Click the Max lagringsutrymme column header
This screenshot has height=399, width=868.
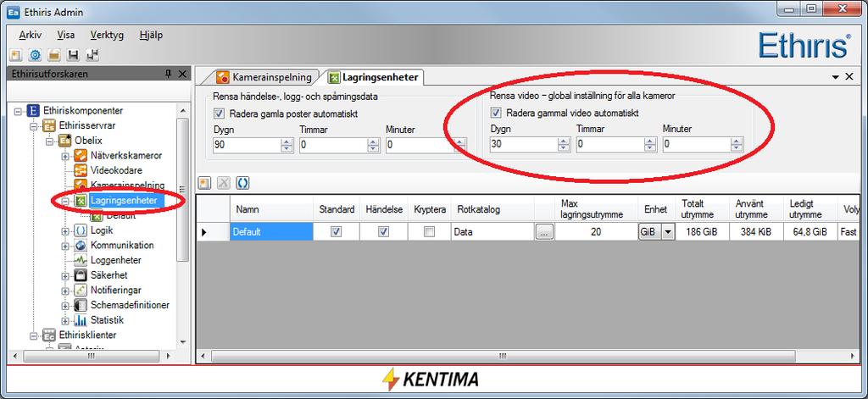[596, 210]
